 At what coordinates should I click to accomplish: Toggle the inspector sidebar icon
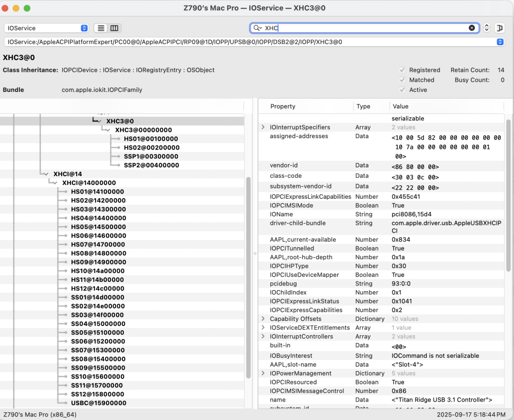[x=500, y=28]
